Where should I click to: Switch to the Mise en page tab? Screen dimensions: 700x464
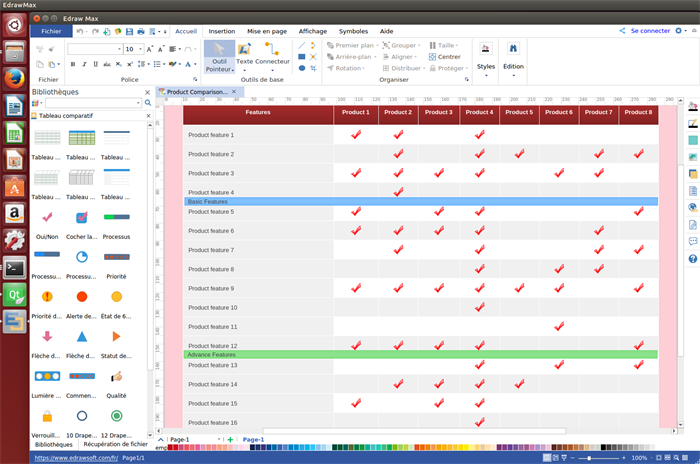click(266, 31)
